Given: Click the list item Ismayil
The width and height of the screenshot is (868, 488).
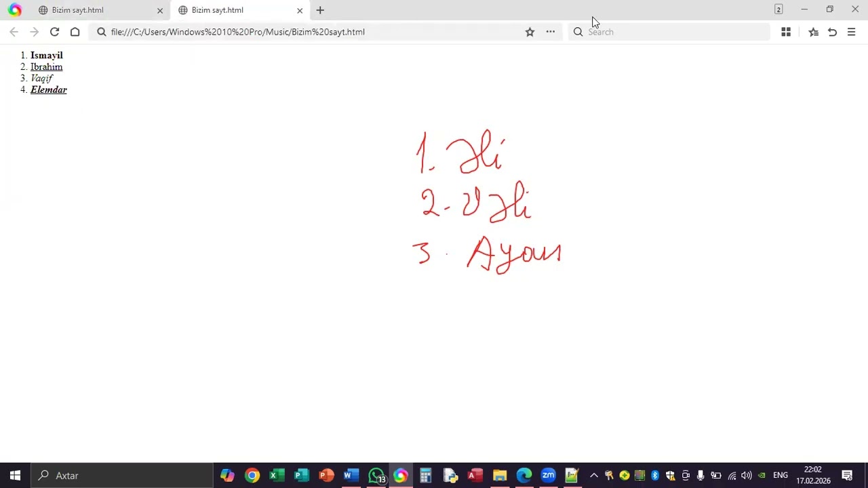Looking at the screenshot, I should click(x=47, y=55).
